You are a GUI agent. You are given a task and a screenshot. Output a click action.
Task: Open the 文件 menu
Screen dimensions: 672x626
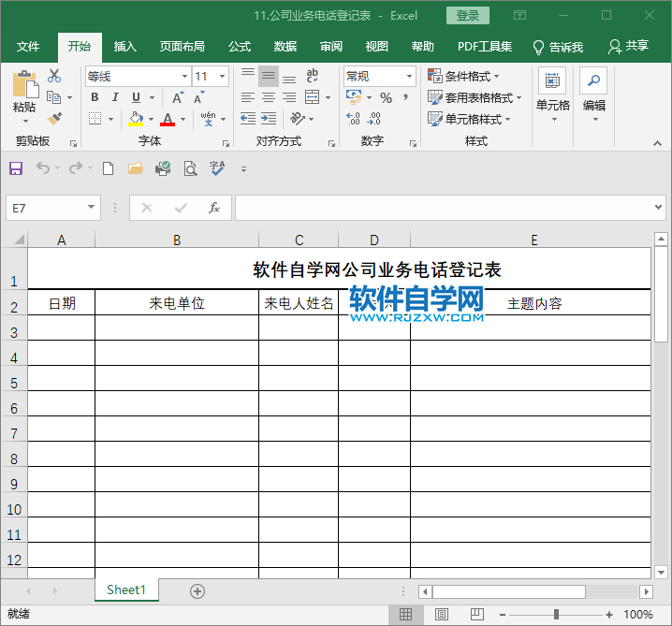28,46
